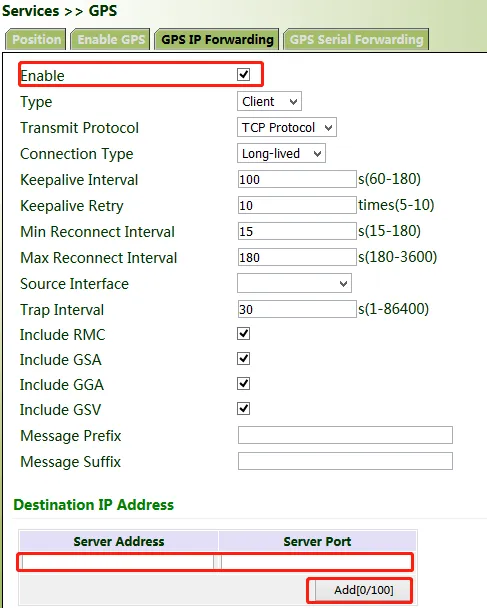Click the Message Suffix text box
Image resolution: width=487 pixels, height=608 pixels.
click(x=345, y=461)
